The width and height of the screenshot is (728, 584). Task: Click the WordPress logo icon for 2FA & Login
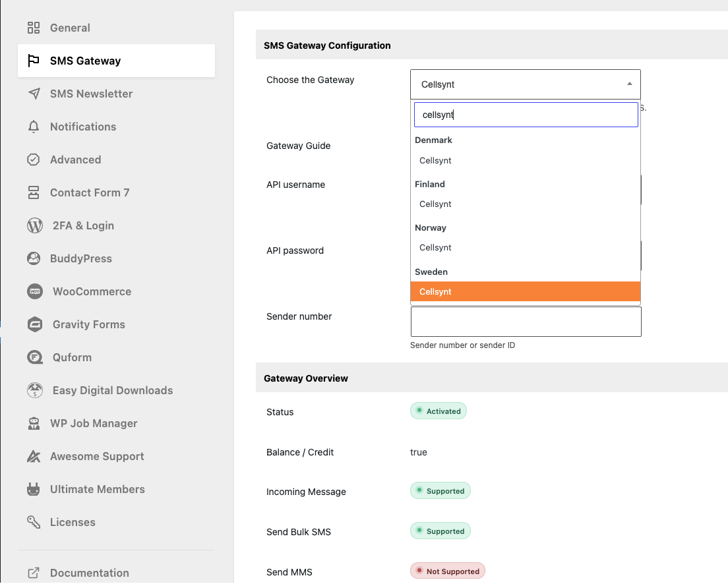tap(35, 225)
